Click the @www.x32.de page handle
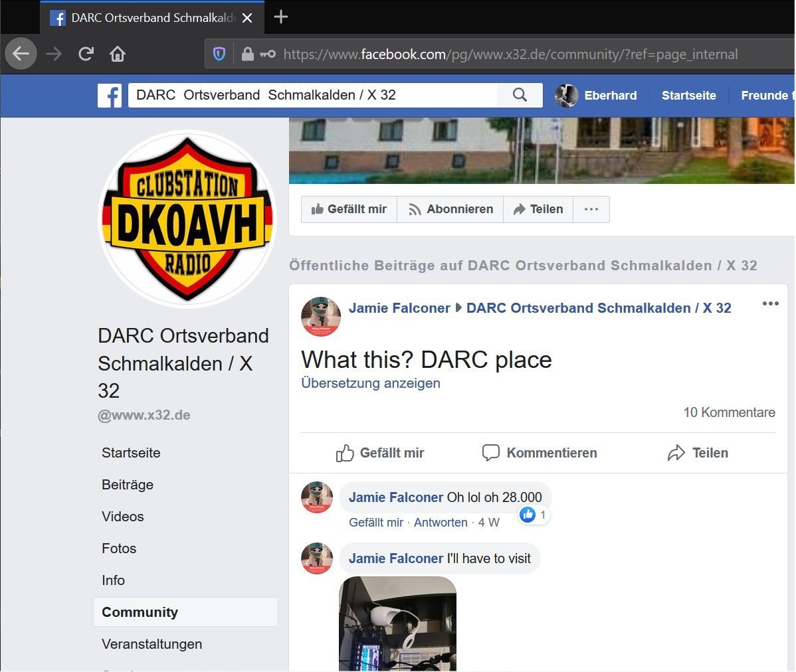796x672 pixels. pos(144,415)
